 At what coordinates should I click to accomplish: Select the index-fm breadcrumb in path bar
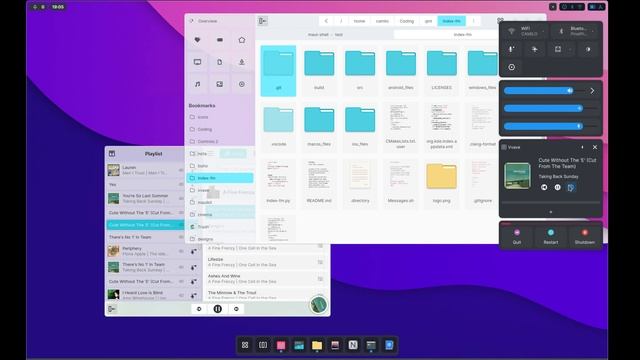451,21
